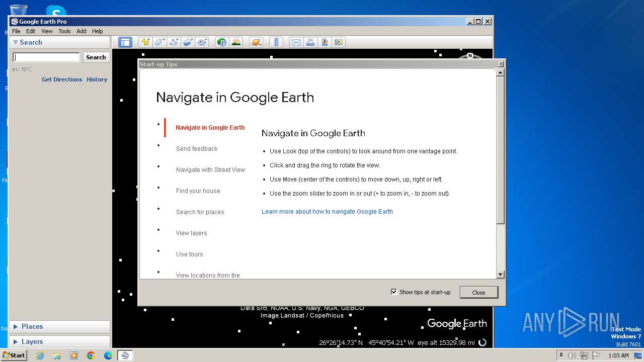Open the File menu
This screenshot has width=644, height=362.
click(x=16, y=31)
